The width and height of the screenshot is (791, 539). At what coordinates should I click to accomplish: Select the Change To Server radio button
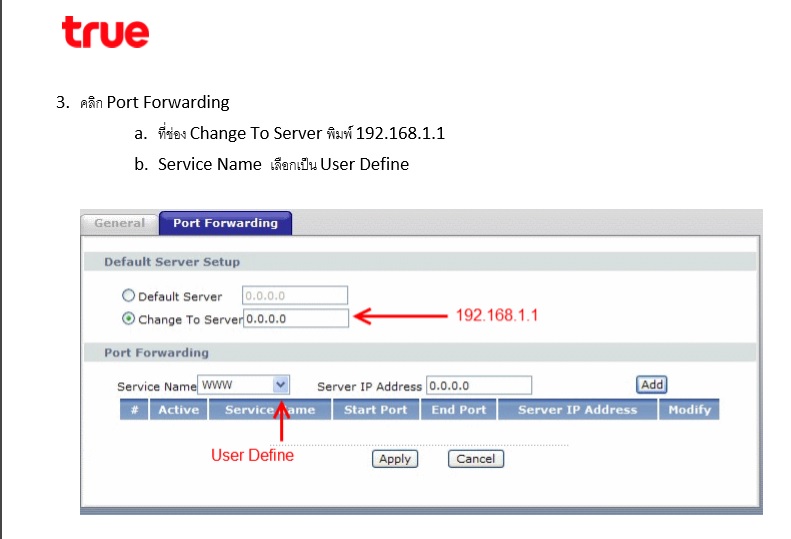point(129,319)
